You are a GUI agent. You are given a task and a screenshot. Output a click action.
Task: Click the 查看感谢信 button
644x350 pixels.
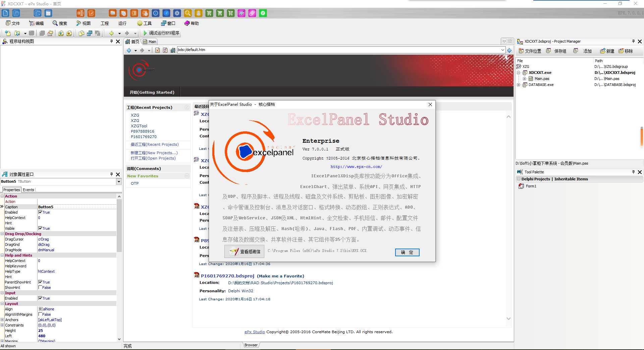click(x=245, y=251)
